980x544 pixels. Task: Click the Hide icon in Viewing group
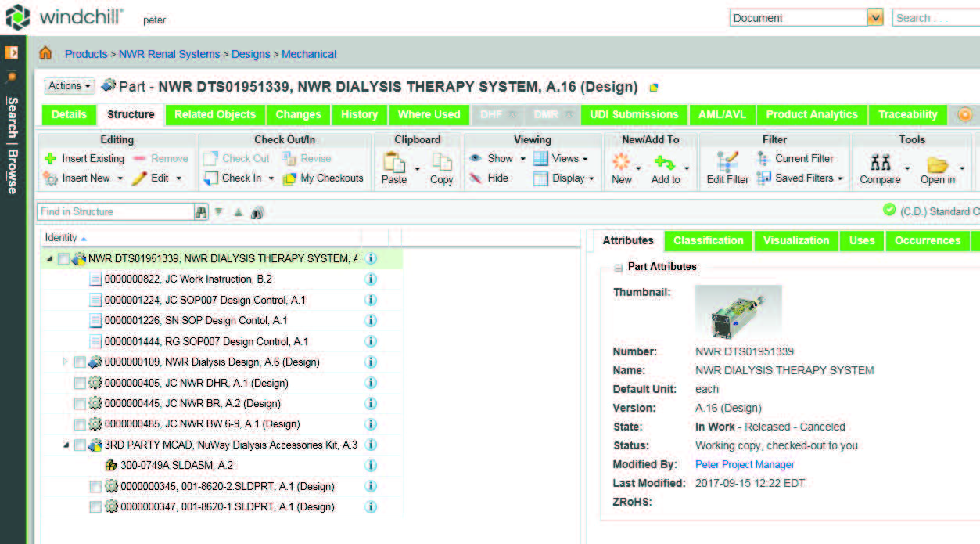475,178
